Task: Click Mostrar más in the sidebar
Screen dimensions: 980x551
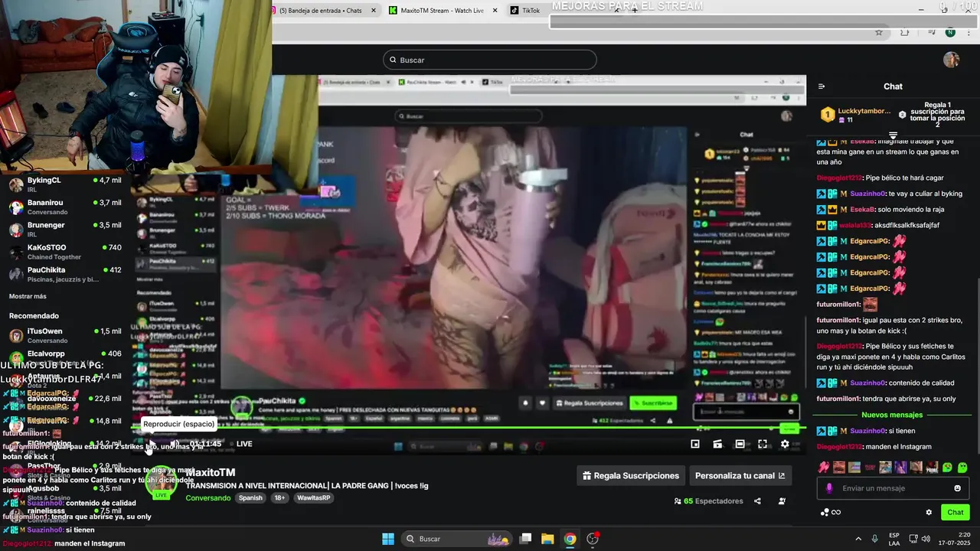Action: point(28,296)
